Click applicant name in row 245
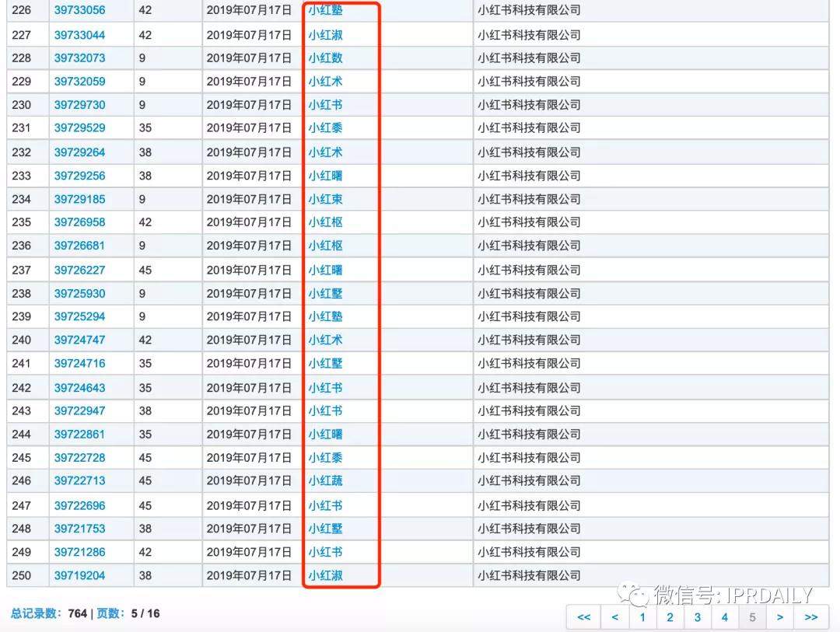Screen dimensions: 840x632 [529, 458]
